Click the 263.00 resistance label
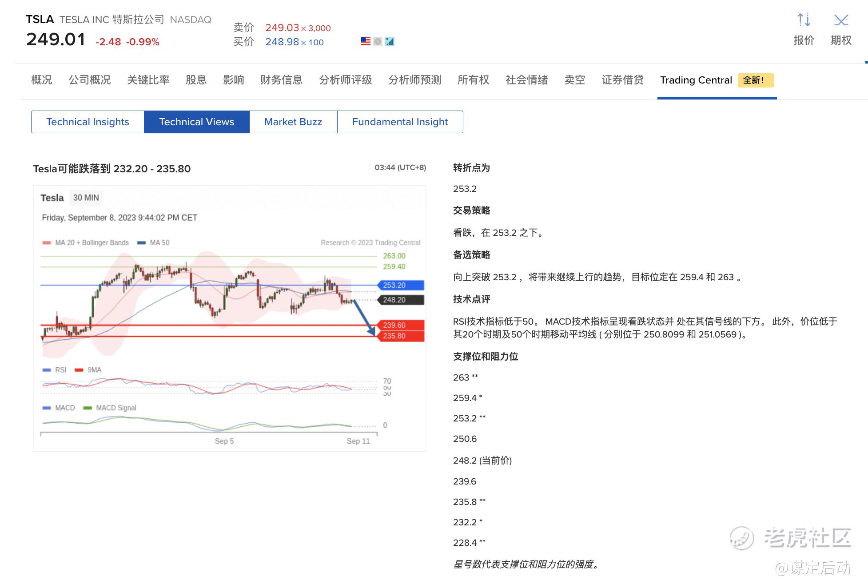The image size is (868, 588). 394,256
